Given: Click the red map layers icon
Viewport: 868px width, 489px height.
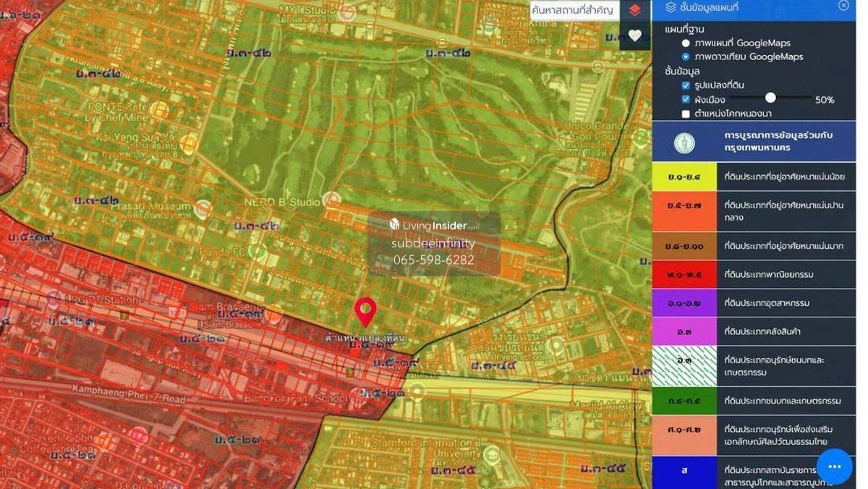Looking at the screenshot, I should pos(634,10).
